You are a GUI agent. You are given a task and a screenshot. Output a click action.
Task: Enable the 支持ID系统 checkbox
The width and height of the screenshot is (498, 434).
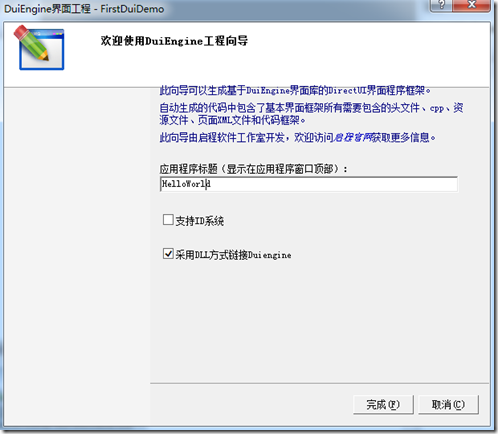coord(168,220)
